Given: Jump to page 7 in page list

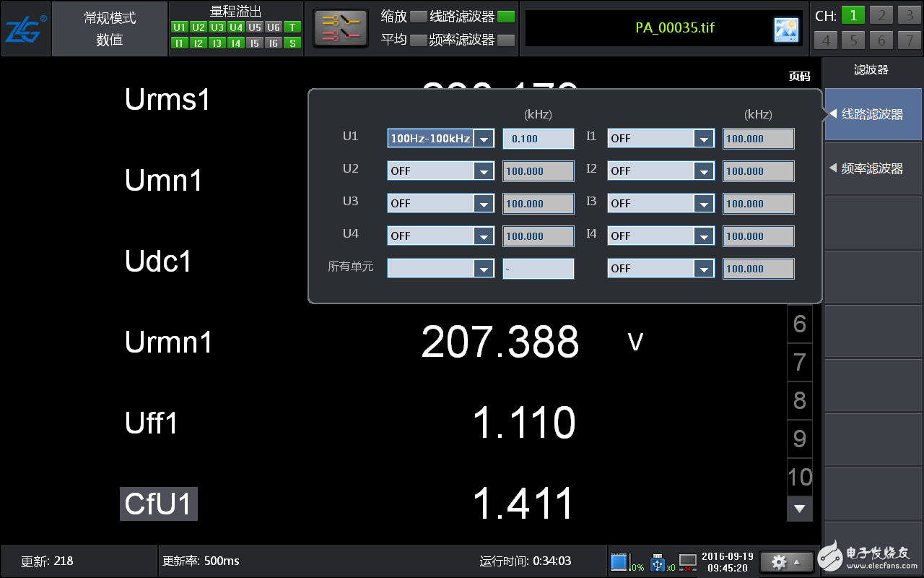Looking at the screenshot, I should tap(799, 362).
